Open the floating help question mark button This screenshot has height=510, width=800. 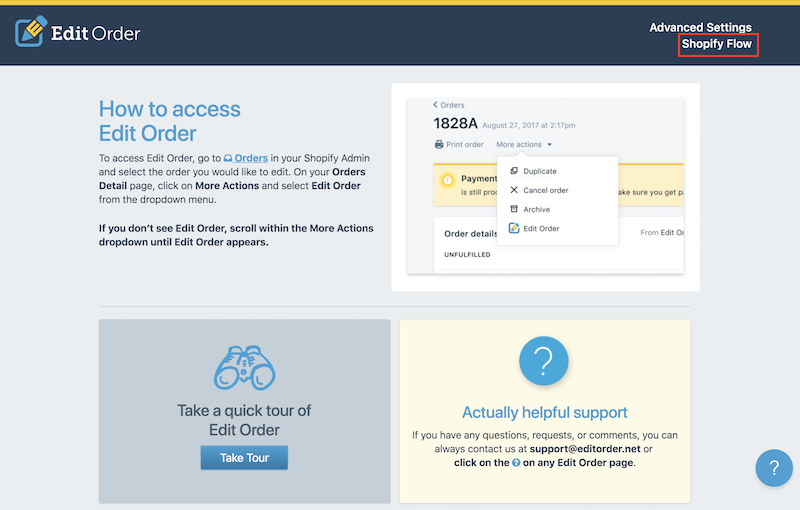(x=774, y=468)
